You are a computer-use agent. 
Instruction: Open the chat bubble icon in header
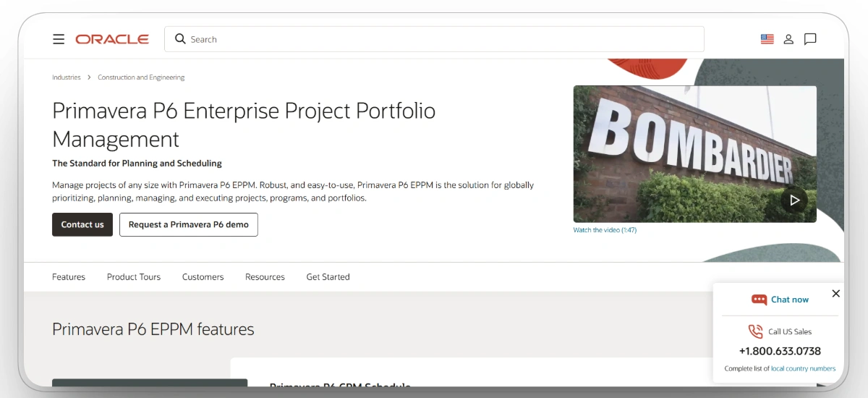point(810,39)
